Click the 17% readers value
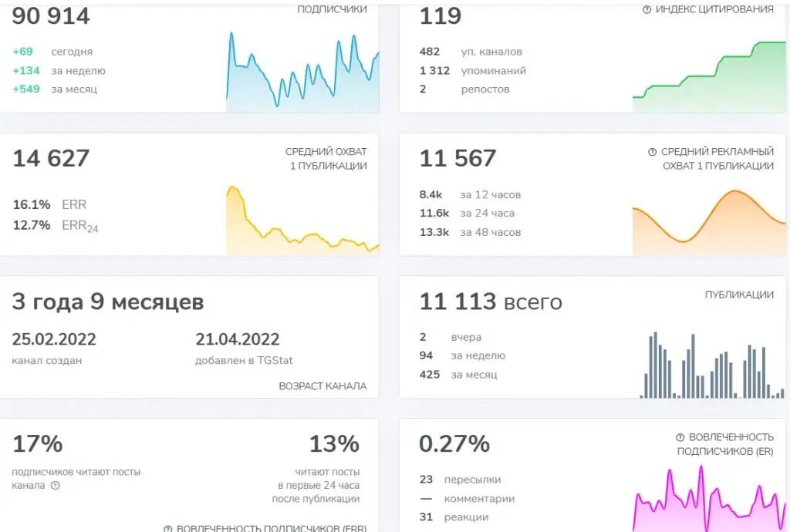This screenshot has height=532, width=790. [38, 444]
